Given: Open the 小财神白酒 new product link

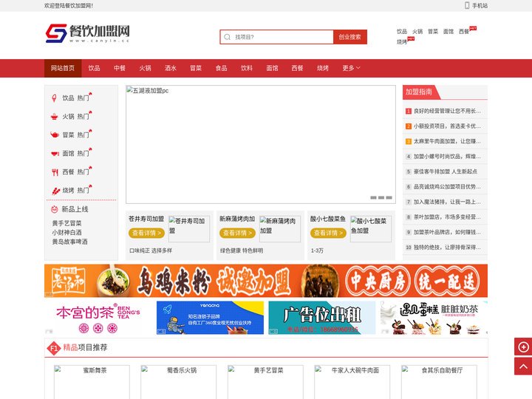Looking at the screenshot, I should click(x=66, y=233).
